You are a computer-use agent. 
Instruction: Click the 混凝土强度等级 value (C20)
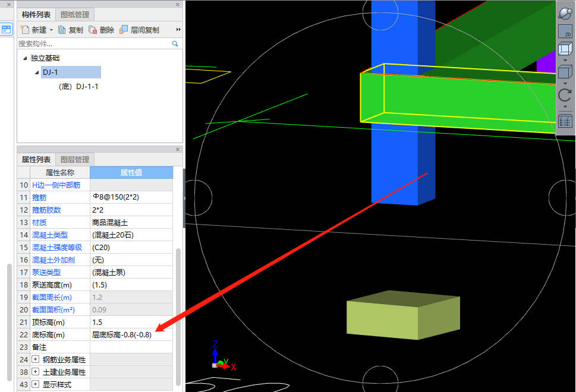coord(131,248)
